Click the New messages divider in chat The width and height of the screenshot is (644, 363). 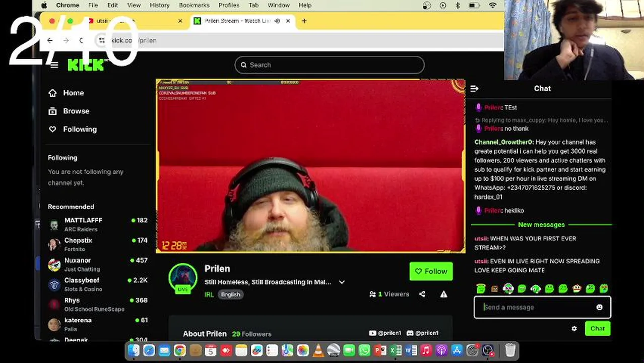click(x=541, y=225)
